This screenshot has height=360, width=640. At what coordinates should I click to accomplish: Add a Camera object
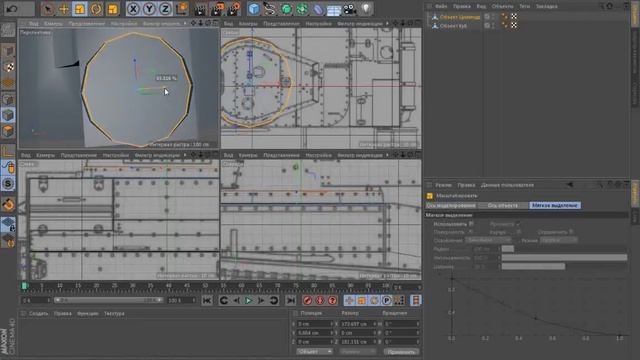(350, 9)
